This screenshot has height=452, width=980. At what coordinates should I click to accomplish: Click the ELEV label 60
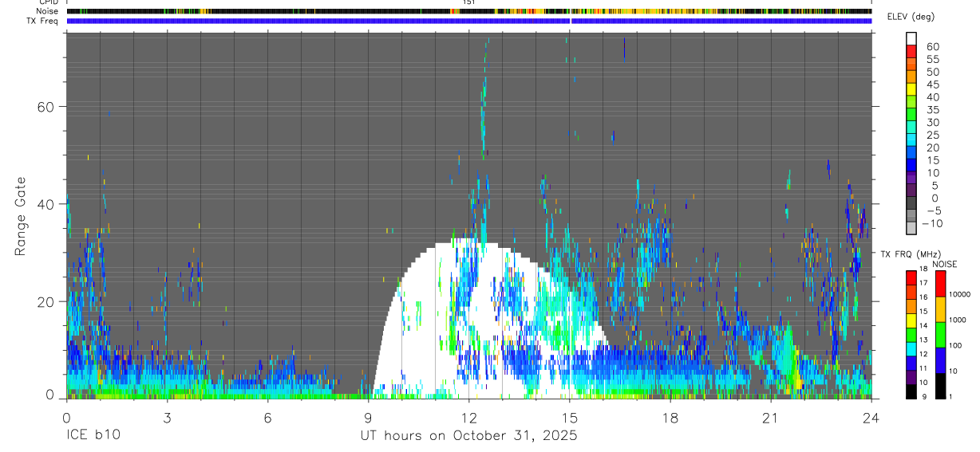point(931,47)
